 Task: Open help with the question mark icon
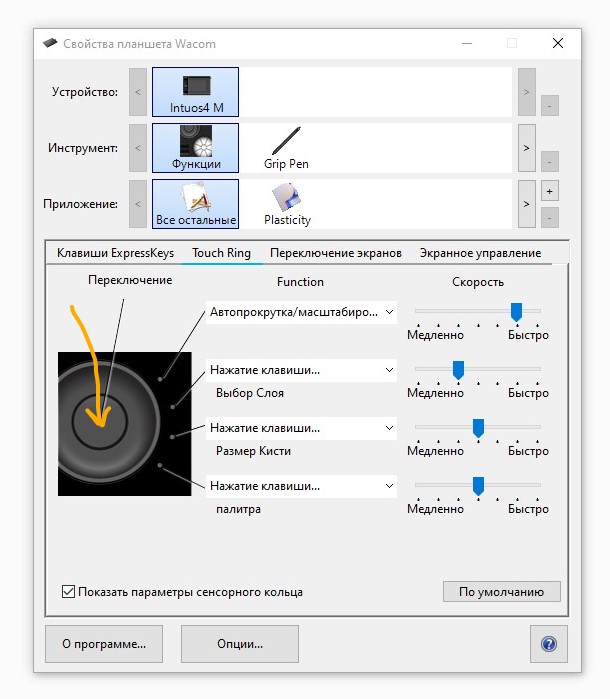click(548, 644)
